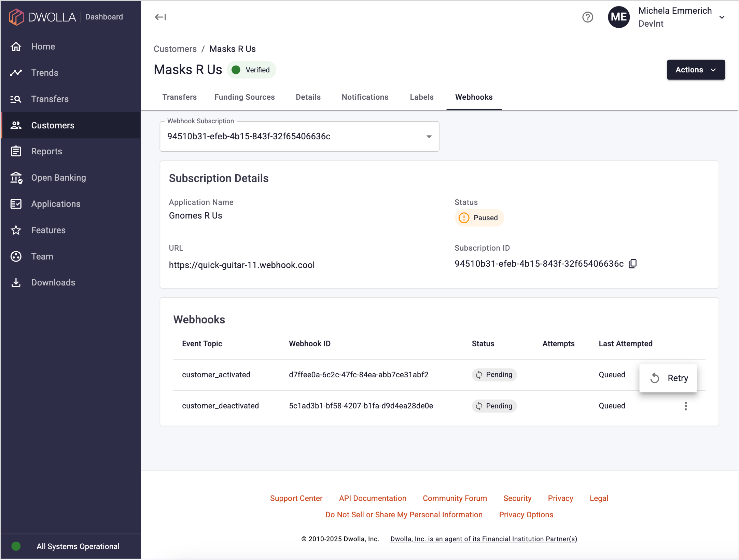Open the Support Center link
This screenshot has height=560, width=739.
pyautogui.click(x=296, y=498)
